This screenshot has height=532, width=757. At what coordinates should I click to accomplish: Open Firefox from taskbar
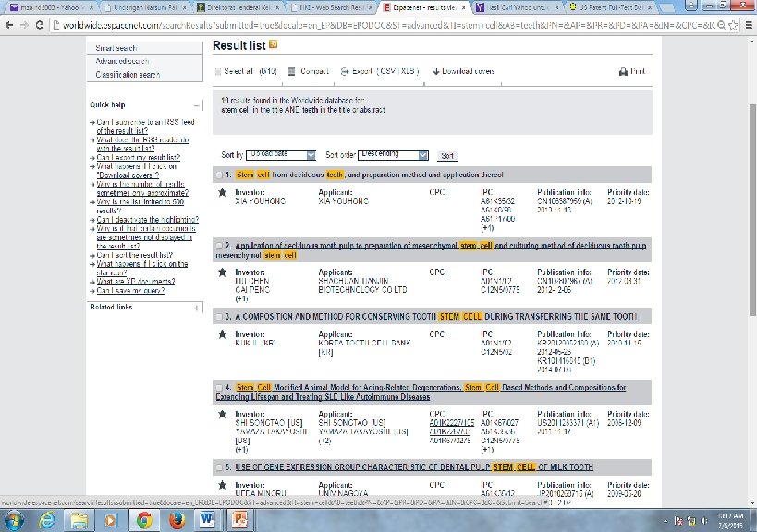point(177,520)
